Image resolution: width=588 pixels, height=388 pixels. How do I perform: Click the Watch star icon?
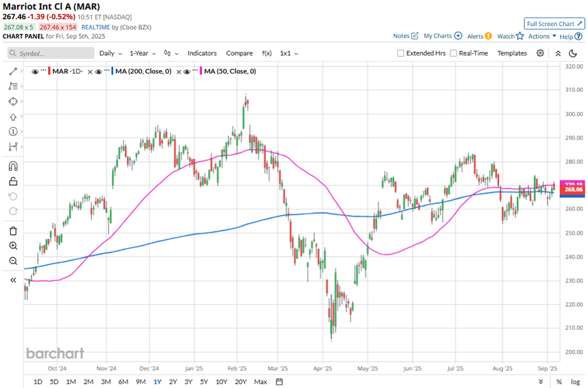(x=520, y=36)
